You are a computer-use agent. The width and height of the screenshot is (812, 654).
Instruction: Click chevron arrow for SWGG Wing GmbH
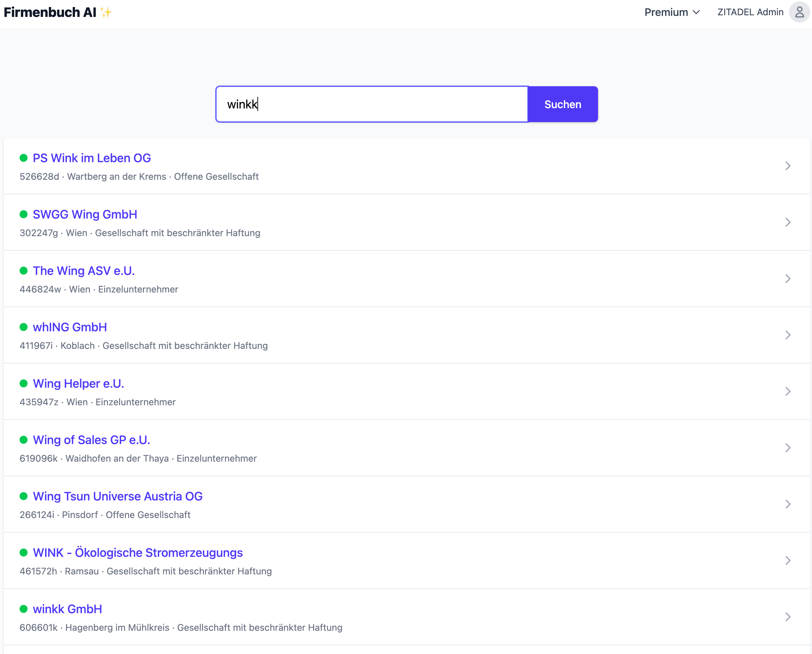787,222
